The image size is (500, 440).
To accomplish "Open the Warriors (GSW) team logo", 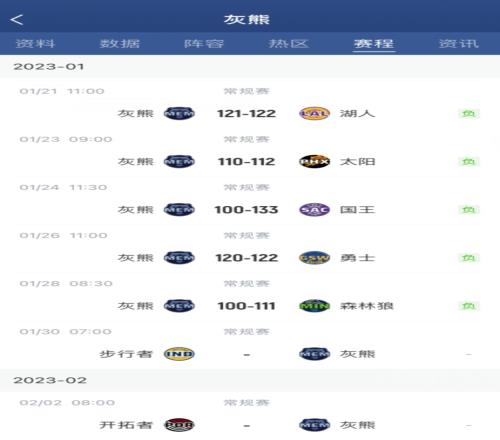I will click(x=314, y=258).
